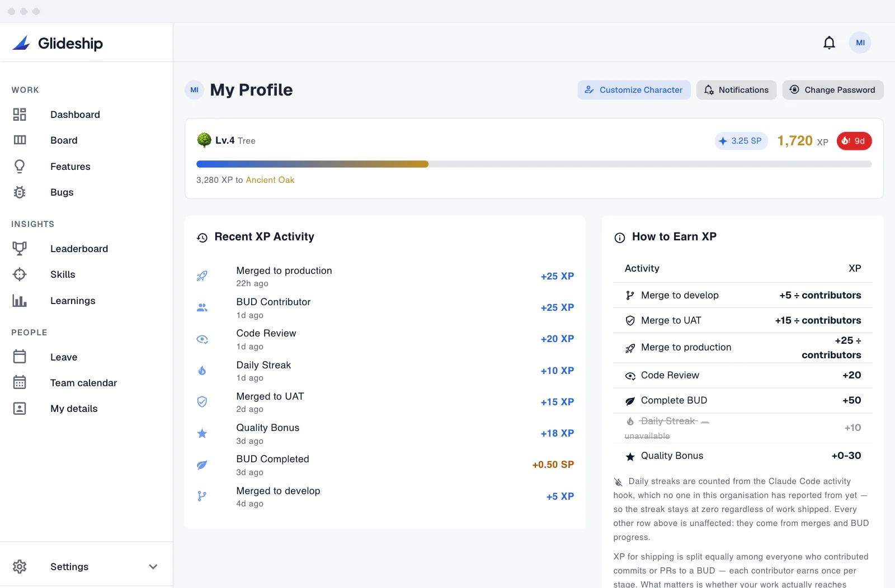Click the XP level progress bar
895x588 pixels.
[534, 164]
